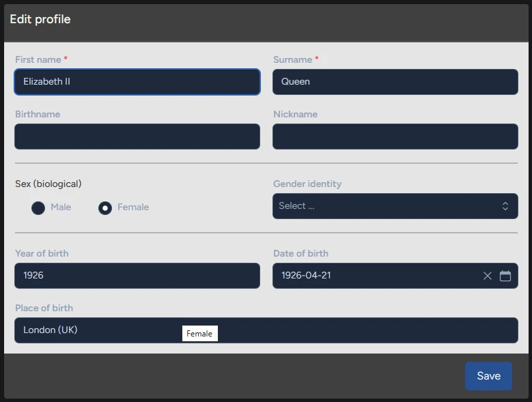Click the Date of birth label
Viewport: 532px width, 402px height.
tap(300, 253)
